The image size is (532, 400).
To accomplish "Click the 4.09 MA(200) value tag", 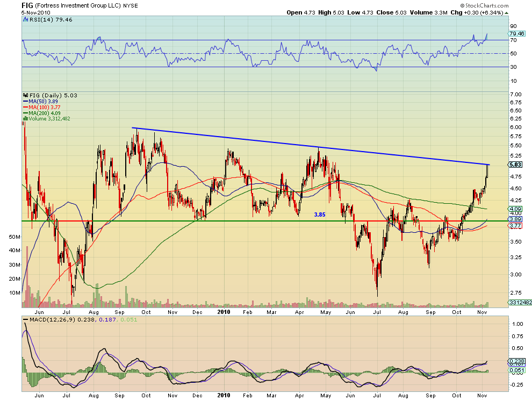I will tap(516, 209).
